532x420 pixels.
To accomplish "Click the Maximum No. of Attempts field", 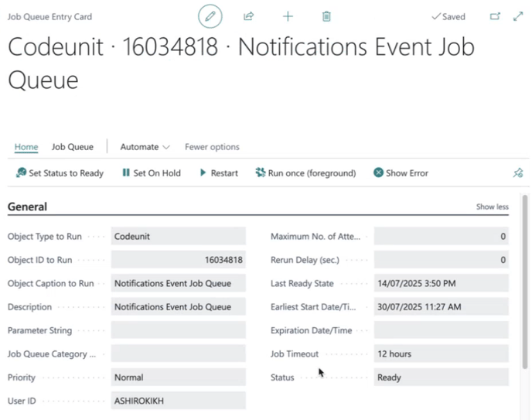I will [441, 236].
